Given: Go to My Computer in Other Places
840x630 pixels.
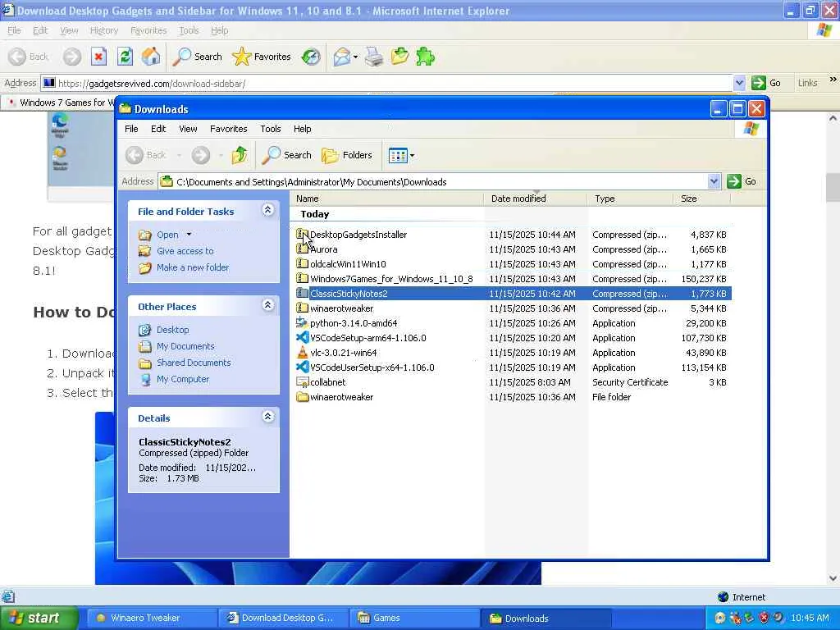Looking at the screenshot, I should (x=183, y=379).
